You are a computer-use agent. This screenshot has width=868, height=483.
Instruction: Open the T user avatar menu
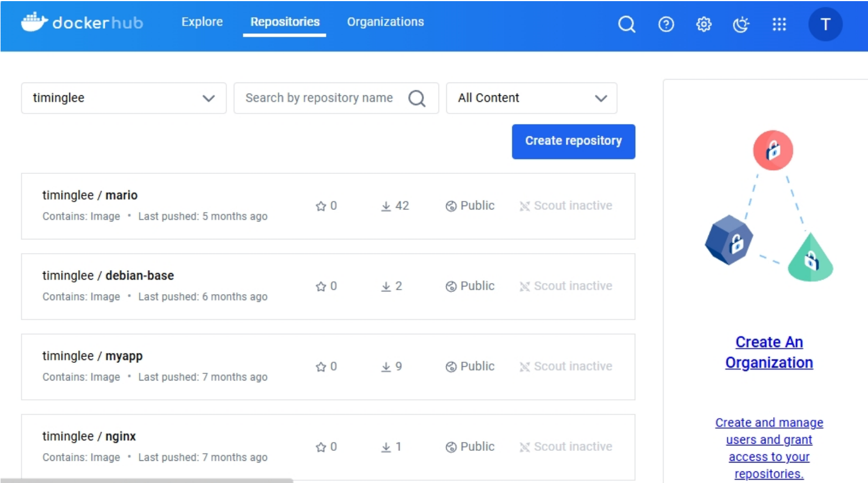(x=825, y=24)
